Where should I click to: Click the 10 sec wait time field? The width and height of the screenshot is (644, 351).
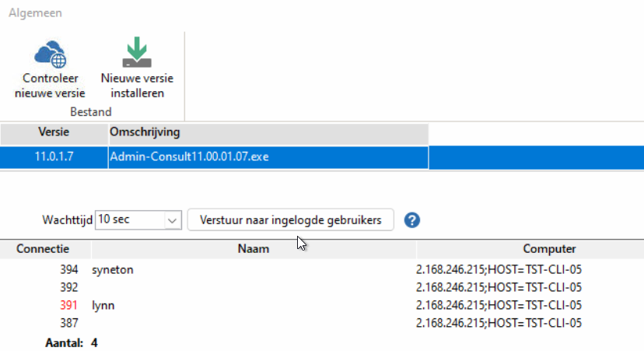tap(128, 220)
